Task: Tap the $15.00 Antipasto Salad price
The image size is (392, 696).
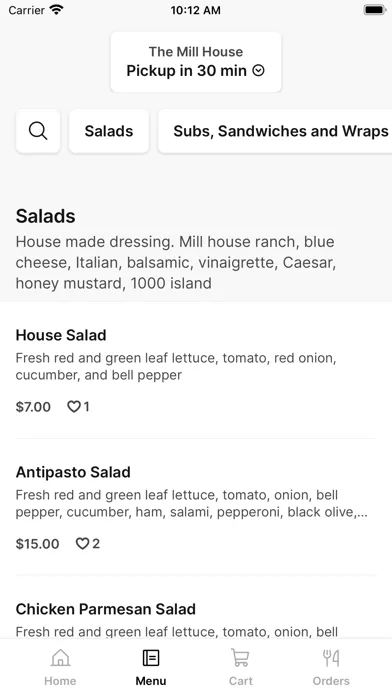Action: [37, 543]
